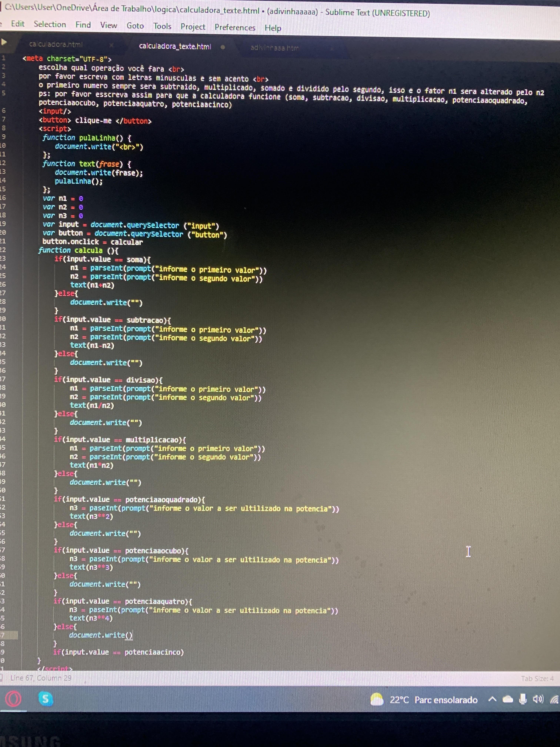This screenshot has width=560, height=747.
Task: Click the 22°C Parc ensolarado weather text
Action: click(x=433, y=700)
